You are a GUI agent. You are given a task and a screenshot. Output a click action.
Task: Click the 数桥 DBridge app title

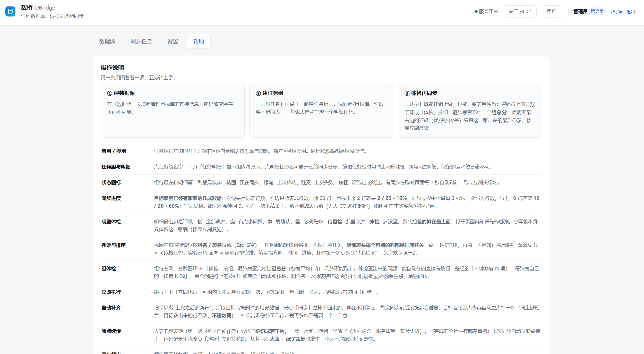click(38, 8)
